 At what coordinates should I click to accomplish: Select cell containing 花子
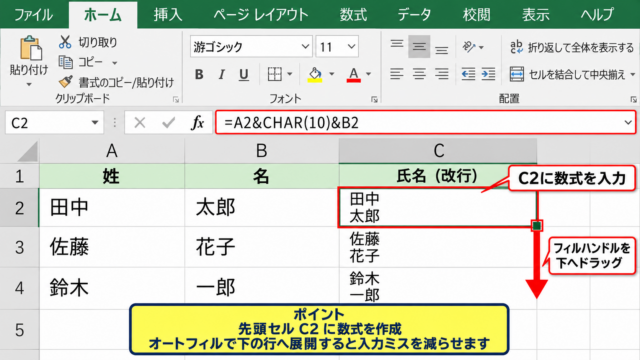(x=262, y=247)
